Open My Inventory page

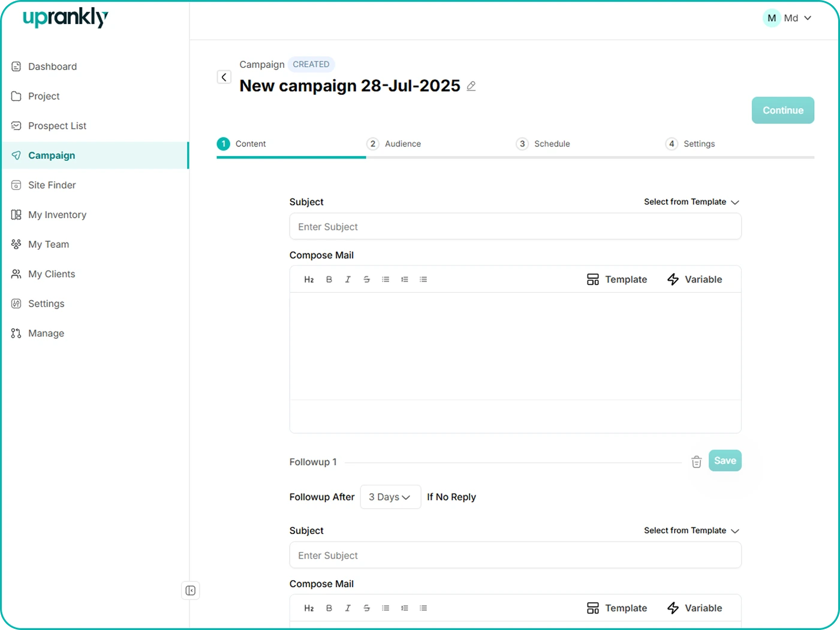click(x=95, y=215)
